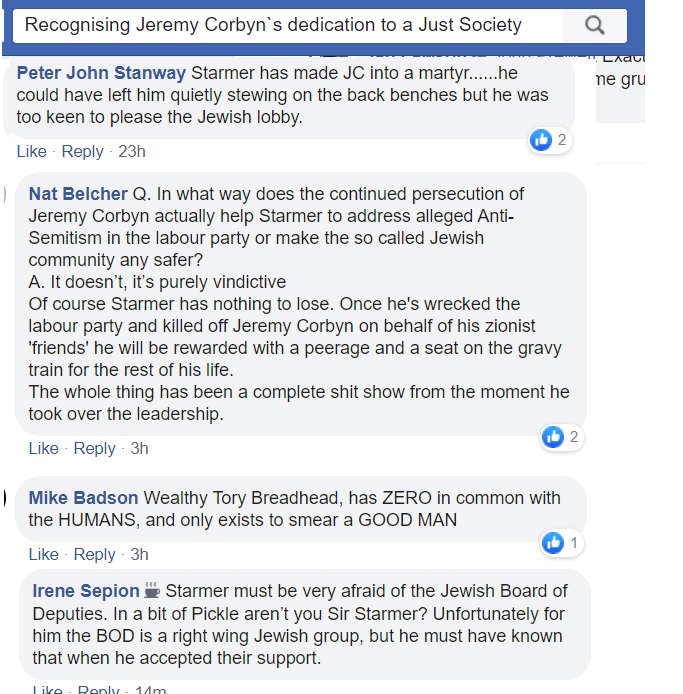
Task: Click like reaction icon on Nat Belcher's comment
Action: click(553, 437)
